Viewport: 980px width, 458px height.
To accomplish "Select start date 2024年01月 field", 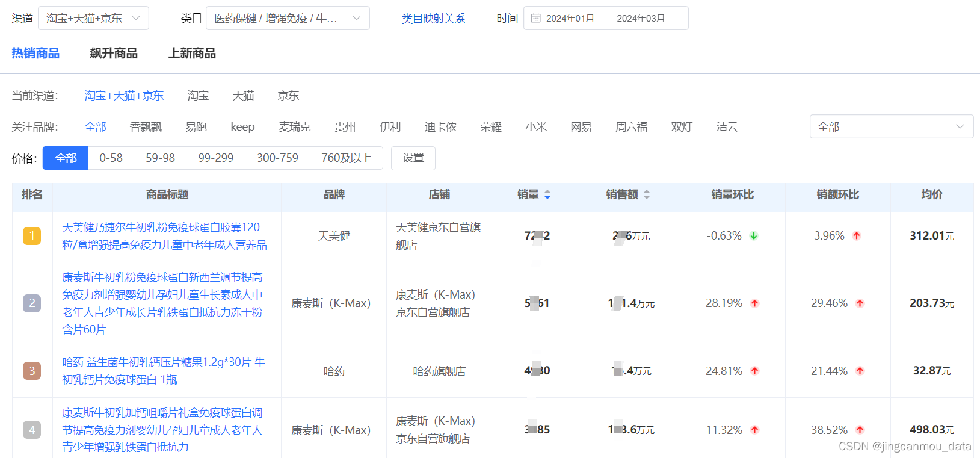I will [570, 19].
